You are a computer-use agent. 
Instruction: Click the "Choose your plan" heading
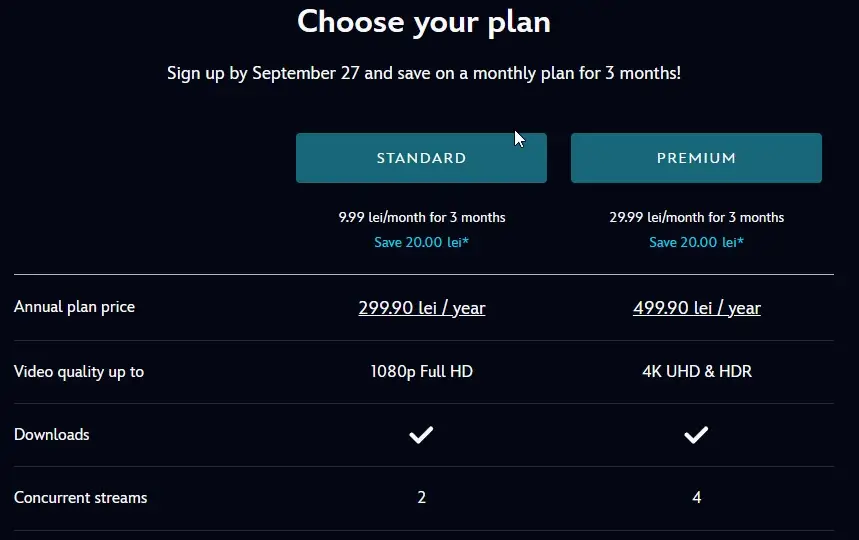(424, 22)
